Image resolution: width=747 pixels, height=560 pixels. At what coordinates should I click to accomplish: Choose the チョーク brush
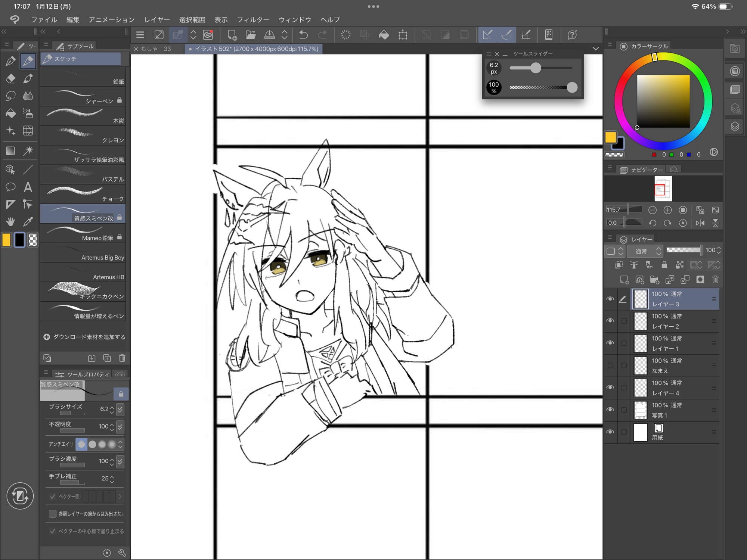(83, 194)
